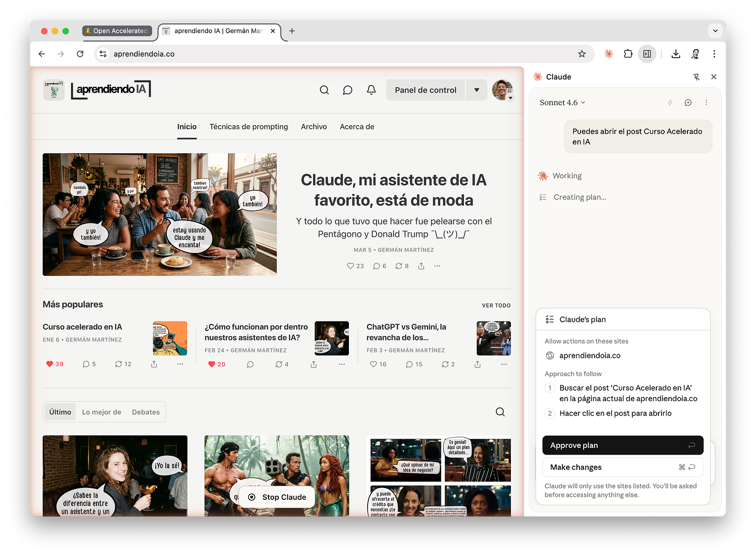Select the Inicio navigation tab
The image size is (756, 556).
187,127
